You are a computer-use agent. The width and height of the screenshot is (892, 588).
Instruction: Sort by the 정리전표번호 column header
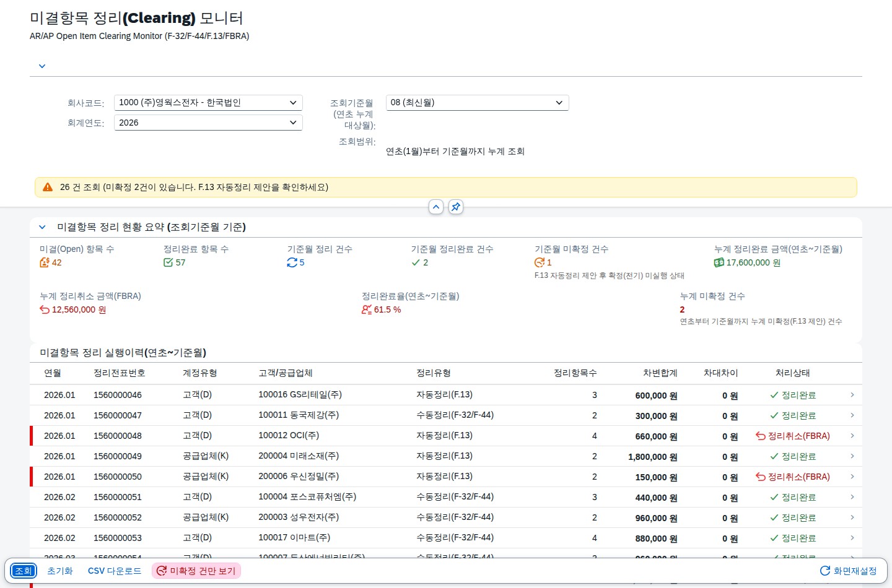click(x=120, y=373)
